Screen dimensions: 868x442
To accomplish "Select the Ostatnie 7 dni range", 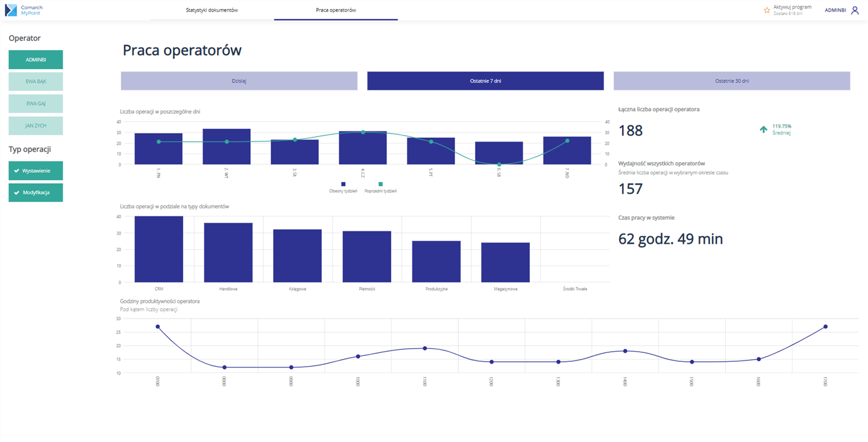I will tap(485, 81).
